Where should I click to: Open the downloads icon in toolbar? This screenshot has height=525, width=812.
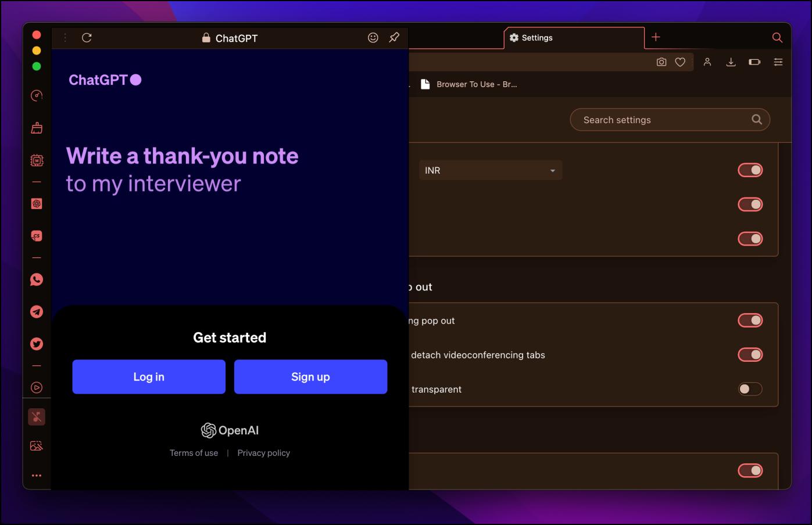pyautogui.click(x=731, y=62)
